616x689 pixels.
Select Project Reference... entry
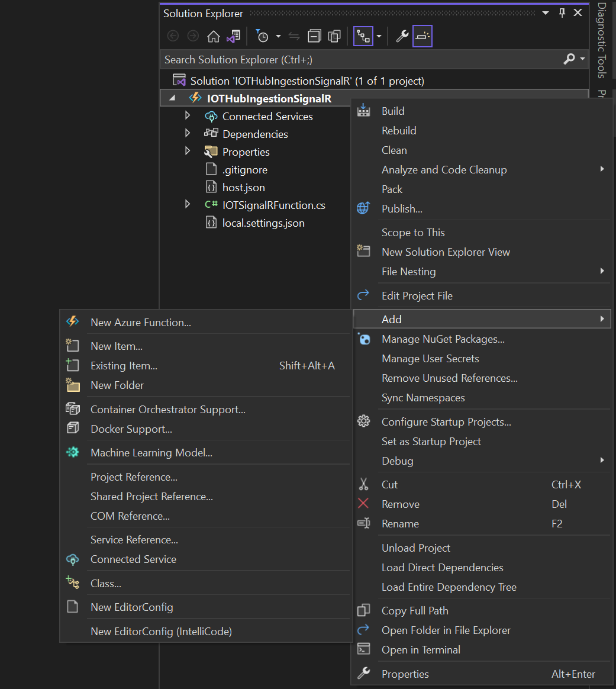206,476
